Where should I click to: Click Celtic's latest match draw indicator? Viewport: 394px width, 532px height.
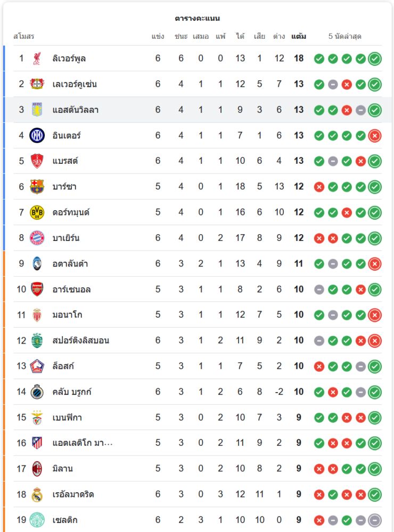(x=375, y=520)
